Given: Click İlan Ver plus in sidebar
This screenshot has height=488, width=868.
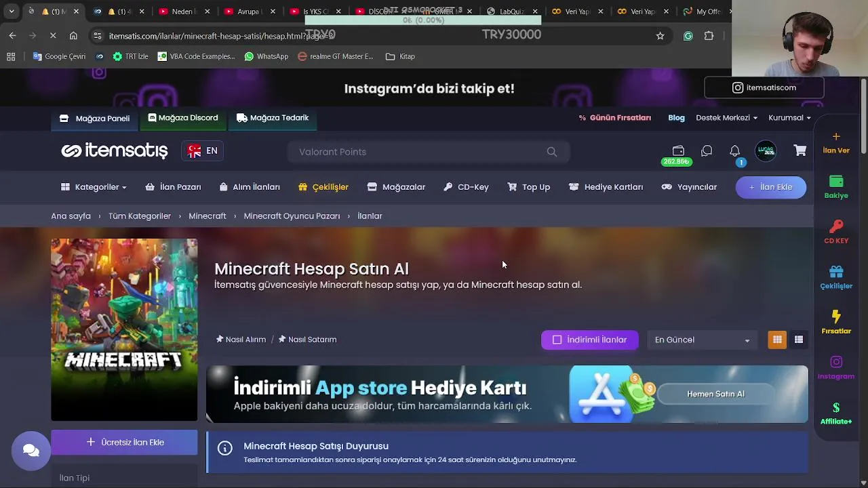Looking at the screenshot, I should point(836,143).
